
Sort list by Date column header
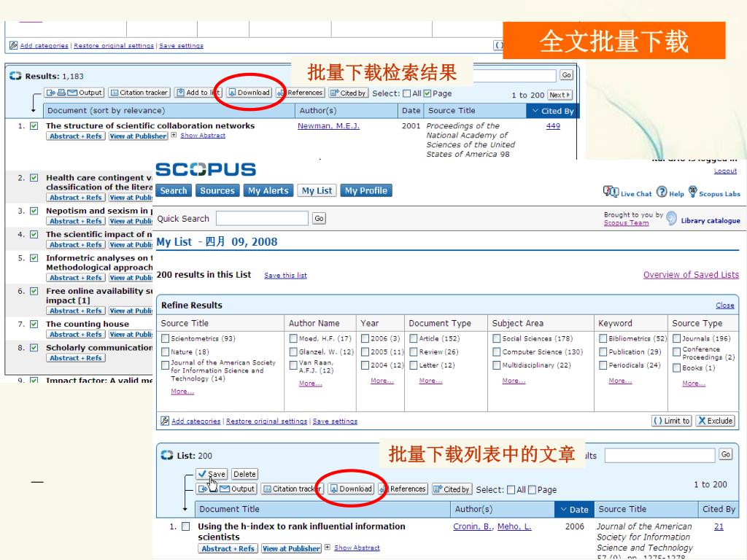tap(574, 509)
